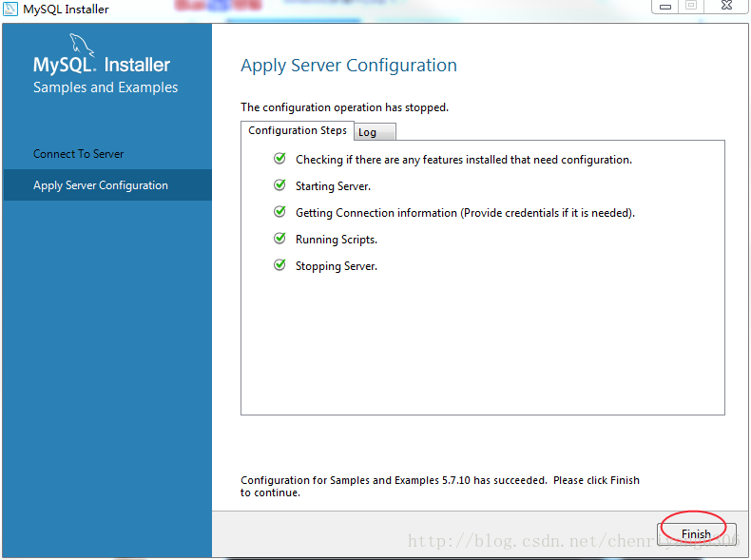Image resolution: width=751 pixels, height=560 pixels.
Task: Click the 'Running Scripts.' step text
Action: coord(337,239)
